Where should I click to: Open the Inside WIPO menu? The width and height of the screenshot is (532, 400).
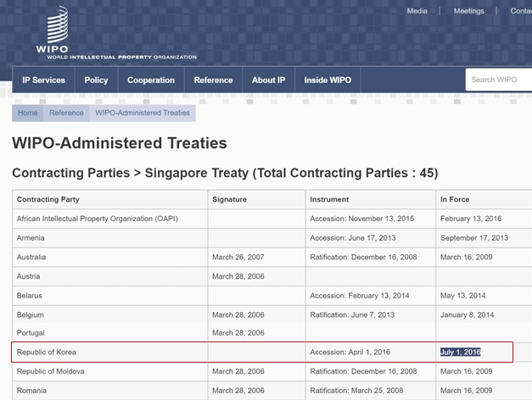tap(328, 80)
